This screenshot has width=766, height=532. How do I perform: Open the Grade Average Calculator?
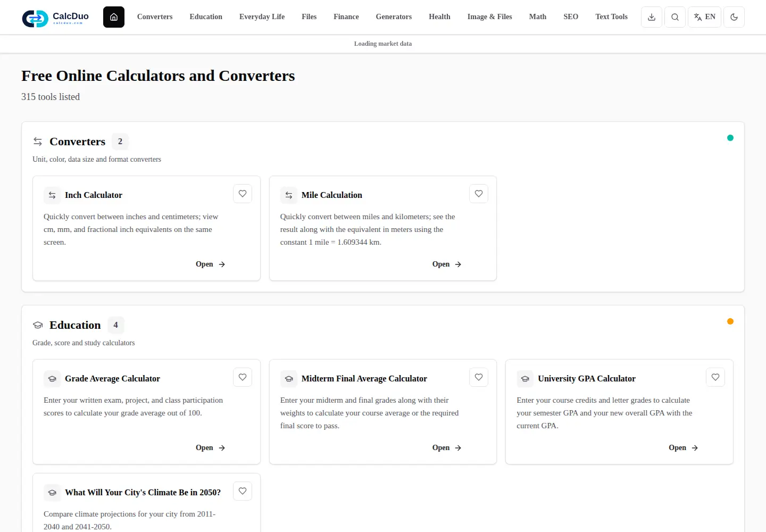[x=211, y=448]
